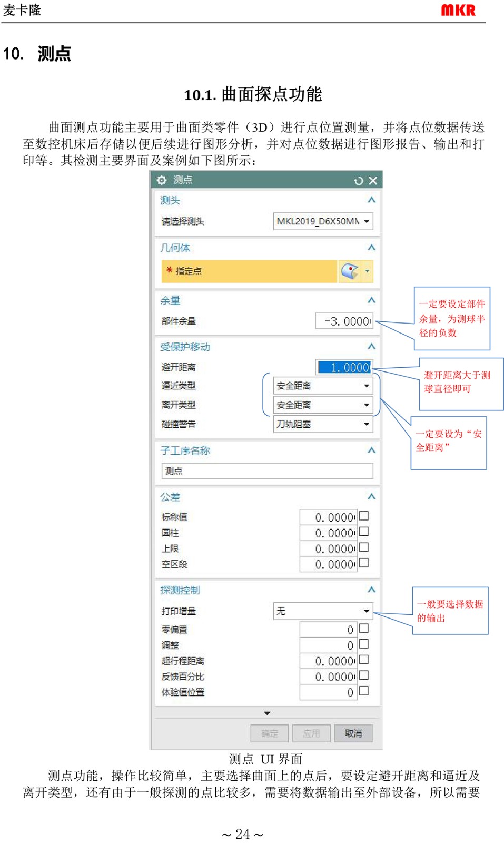Enable the 标称值 checkbox
Image resolution: width=504 pixels, height=843 pixels.
(x=364, y=516)
